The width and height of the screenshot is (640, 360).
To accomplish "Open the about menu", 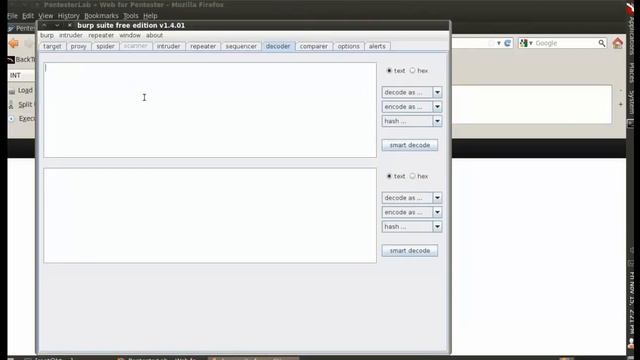I will 154,35.
